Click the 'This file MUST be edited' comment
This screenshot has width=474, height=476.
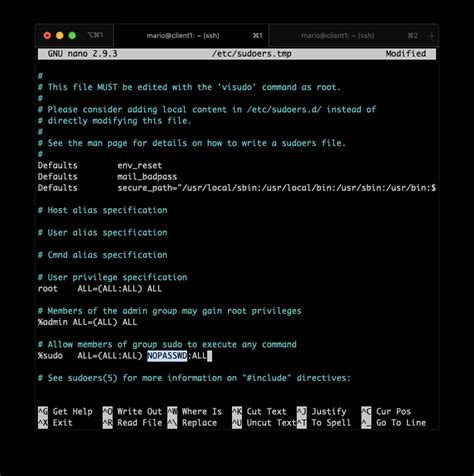189,87
